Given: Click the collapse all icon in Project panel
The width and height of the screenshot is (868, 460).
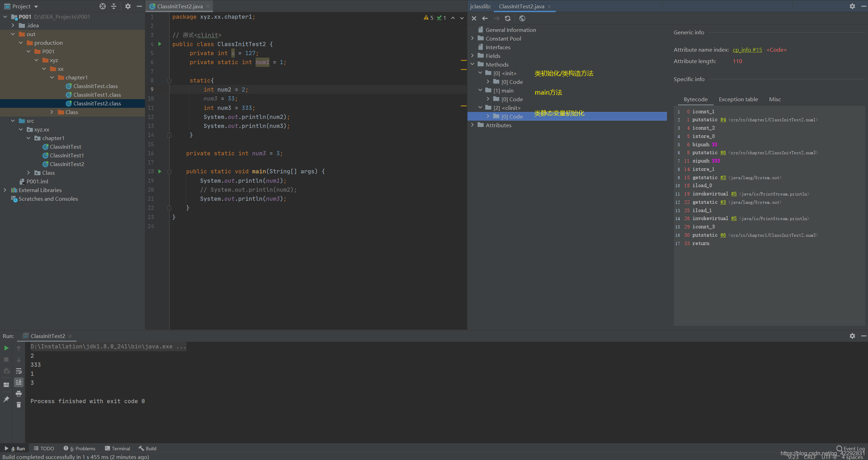Looking at the screenshot, I should pos(114,6).
